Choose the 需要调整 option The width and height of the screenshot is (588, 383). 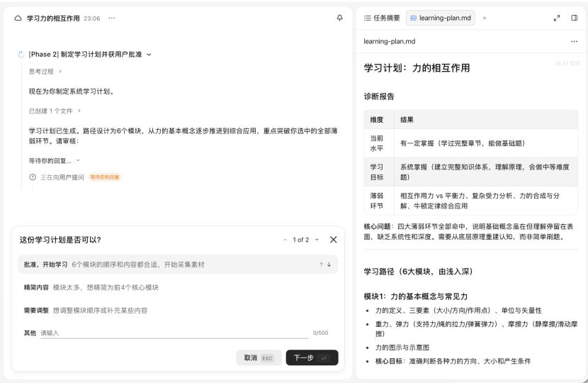click(178, 310)
